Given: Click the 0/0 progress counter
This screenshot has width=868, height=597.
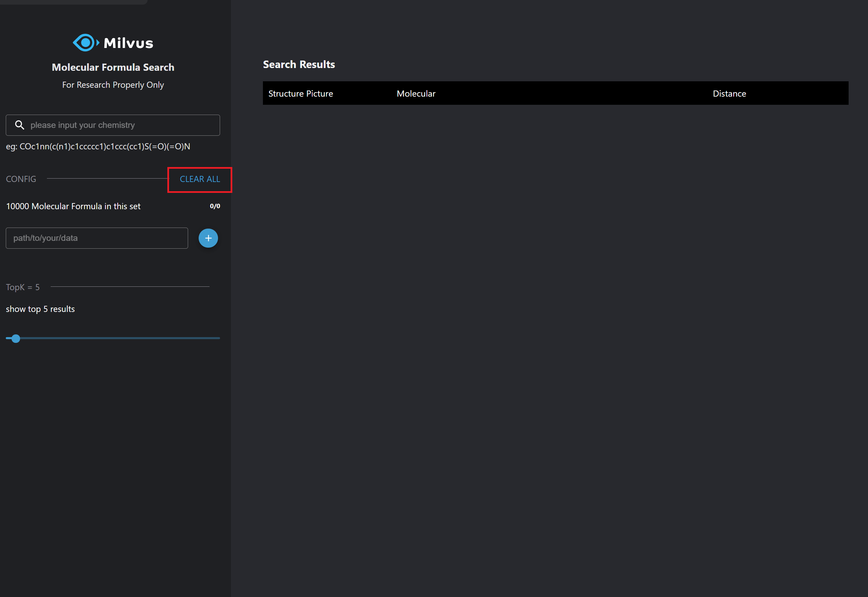Looking at the screenshot, I should click(215, 206).
